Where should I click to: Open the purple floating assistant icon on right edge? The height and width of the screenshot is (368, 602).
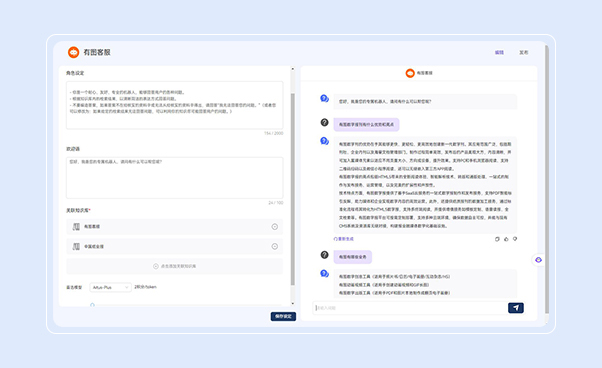[539, 260]
